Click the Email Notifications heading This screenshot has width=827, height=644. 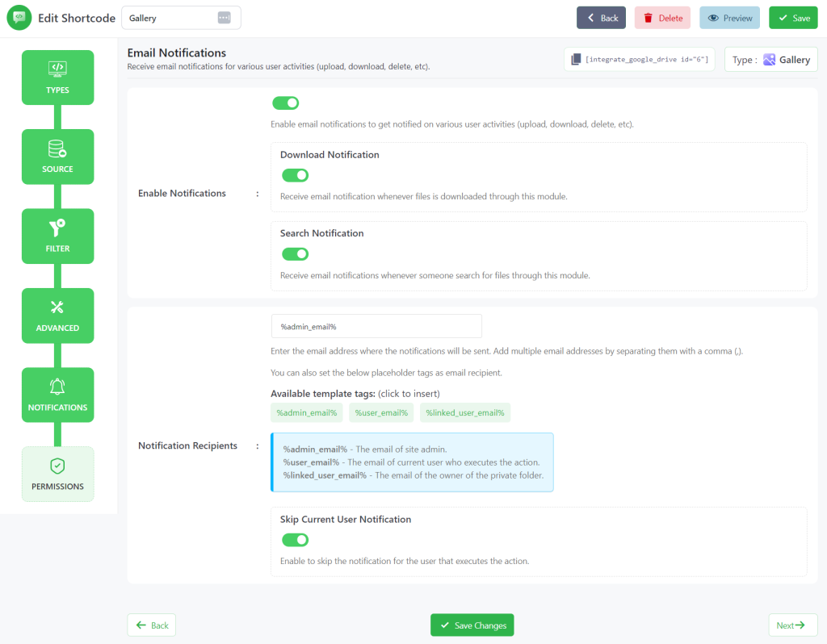tap(177, 52)
